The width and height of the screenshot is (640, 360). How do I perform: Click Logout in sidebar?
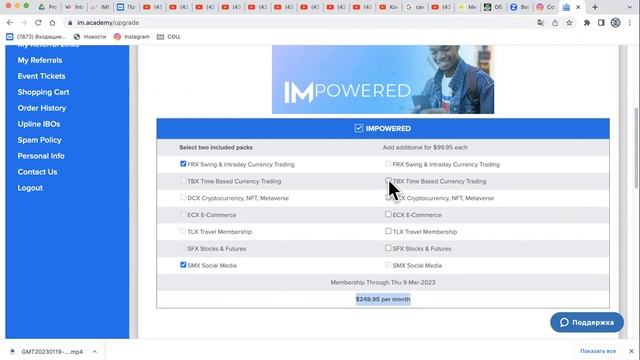coord(30,187)
